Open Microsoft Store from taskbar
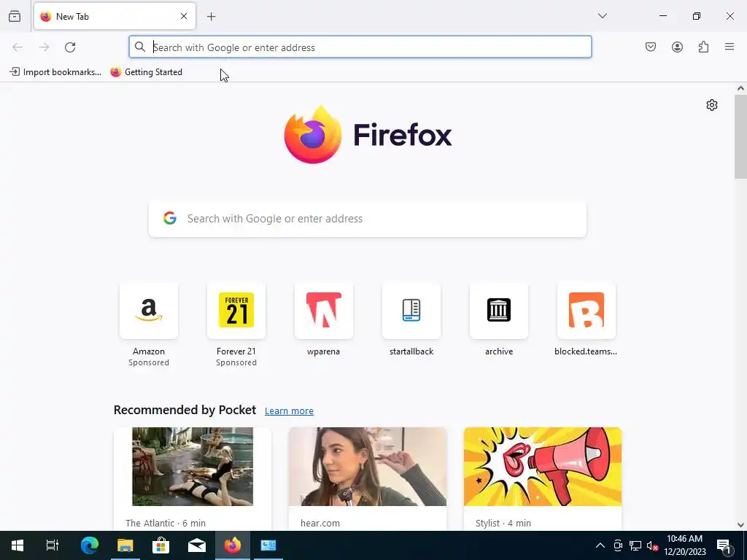Screen dimensions: 747x560 (161, 545)
